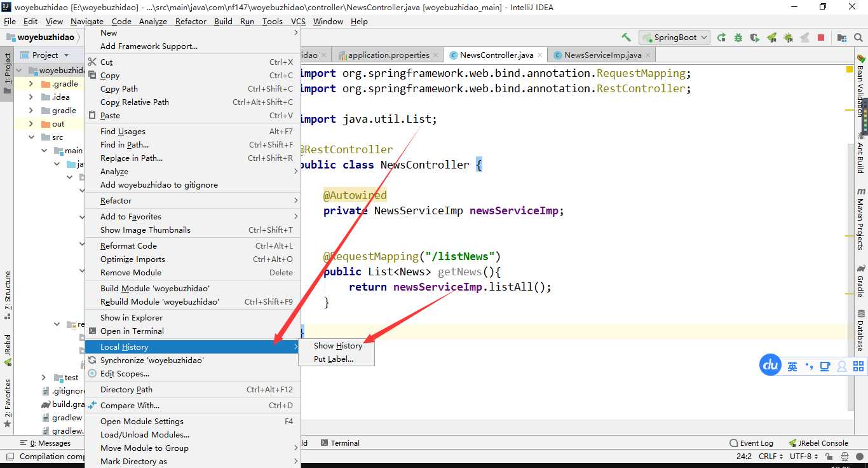
Task: Click the Build project hammer icon
Action: coord(626,38)
